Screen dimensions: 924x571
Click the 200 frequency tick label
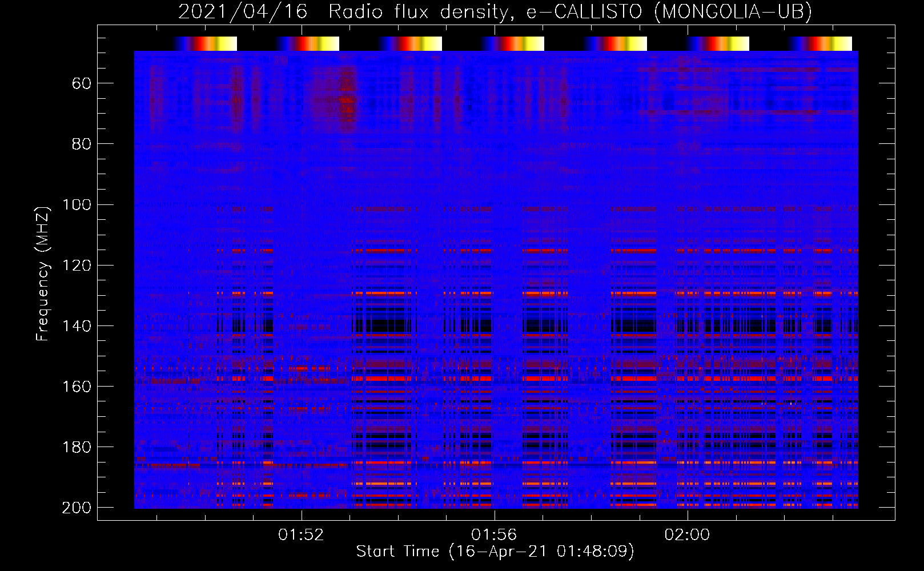(x=77, y=508)
